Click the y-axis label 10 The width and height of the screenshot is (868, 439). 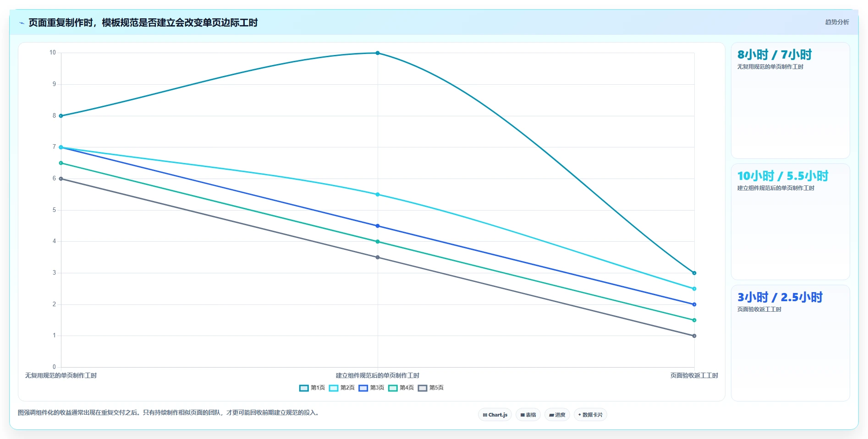53,53
